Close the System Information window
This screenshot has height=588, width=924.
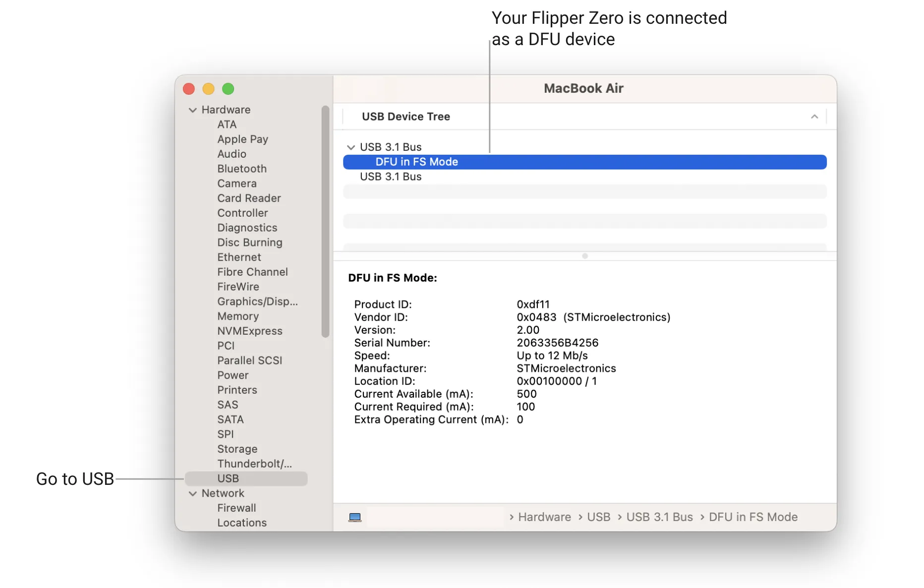[x=189, y=89]
